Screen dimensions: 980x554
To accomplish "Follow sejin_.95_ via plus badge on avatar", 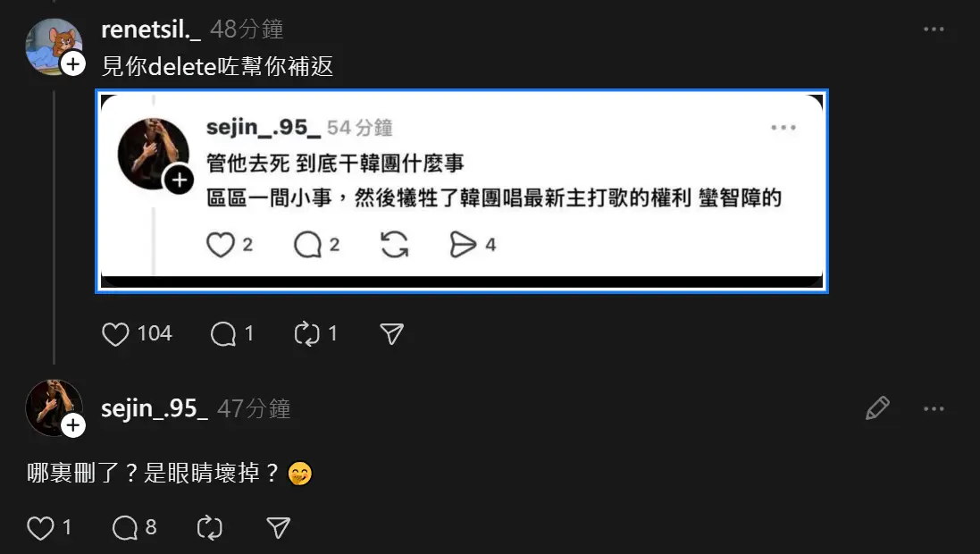I will (73, 425).
